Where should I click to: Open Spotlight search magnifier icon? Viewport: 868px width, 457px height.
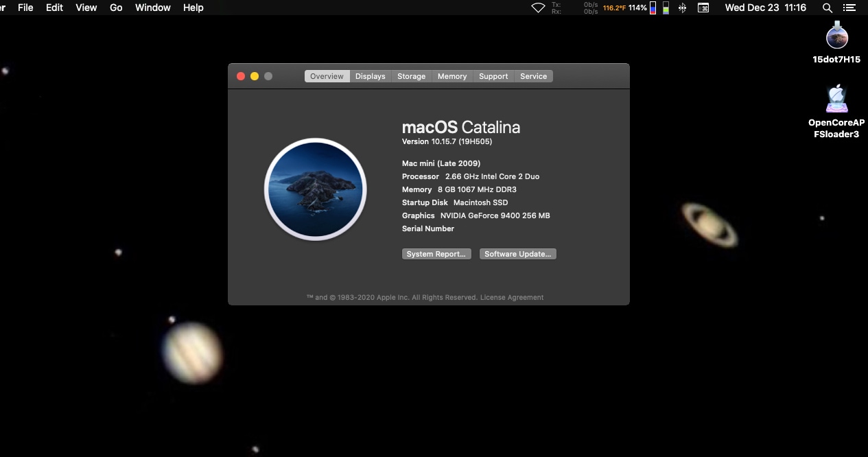click(x=828, y=8)
